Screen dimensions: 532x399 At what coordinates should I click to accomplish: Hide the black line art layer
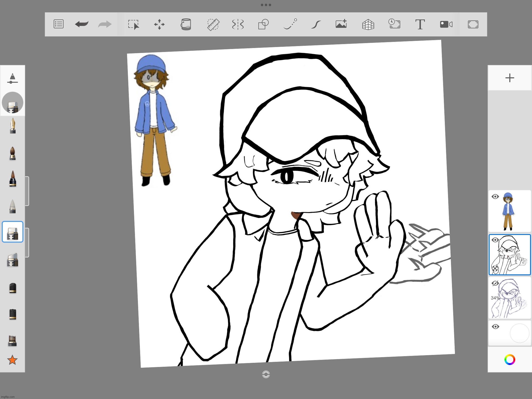point(495,240)
